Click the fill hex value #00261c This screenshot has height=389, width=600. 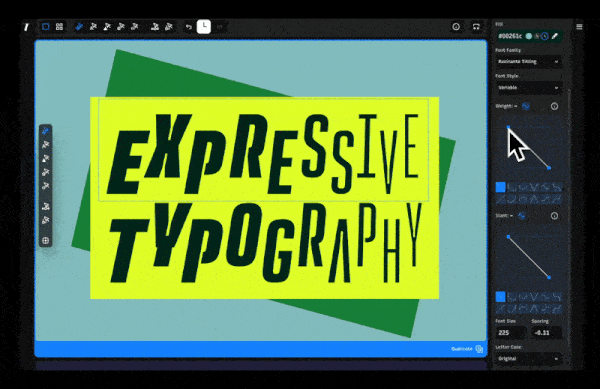coord(510,36)
